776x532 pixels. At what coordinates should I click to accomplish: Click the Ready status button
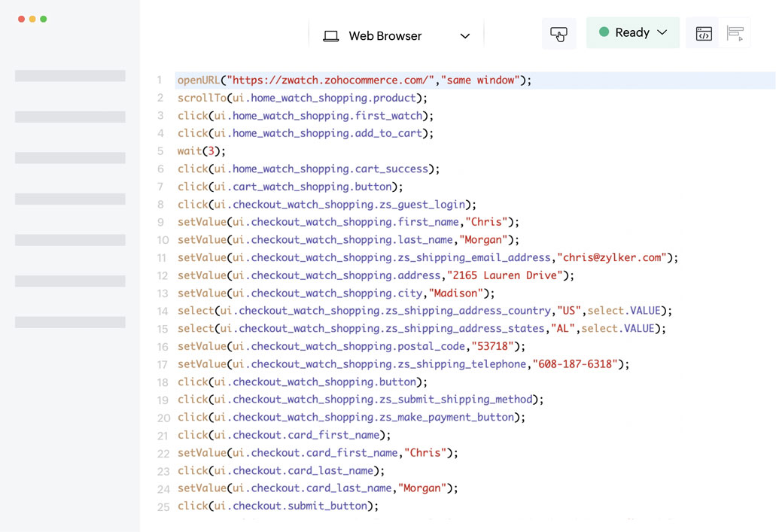coord(632,32)
